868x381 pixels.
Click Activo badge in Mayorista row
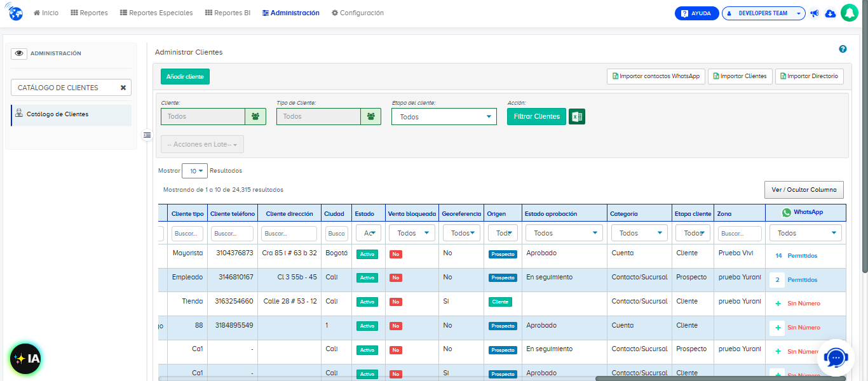(367, 254)
